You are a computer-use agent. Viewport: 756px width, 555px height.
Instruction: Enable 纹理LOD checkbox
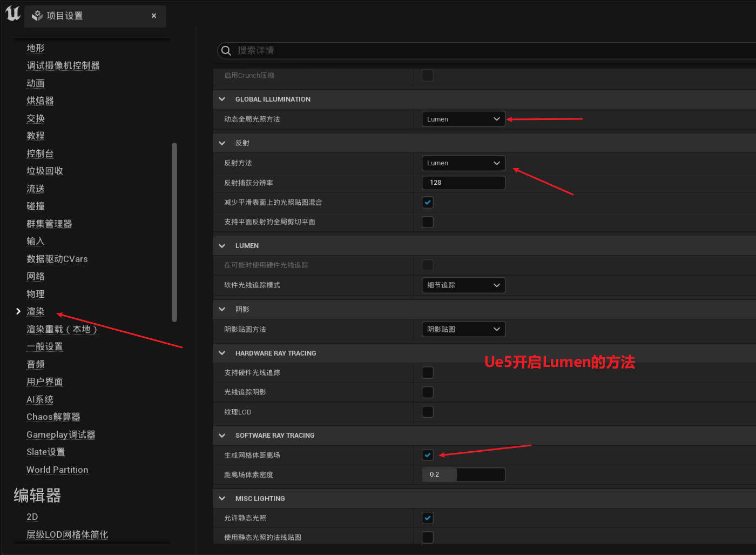coord(427,412)
